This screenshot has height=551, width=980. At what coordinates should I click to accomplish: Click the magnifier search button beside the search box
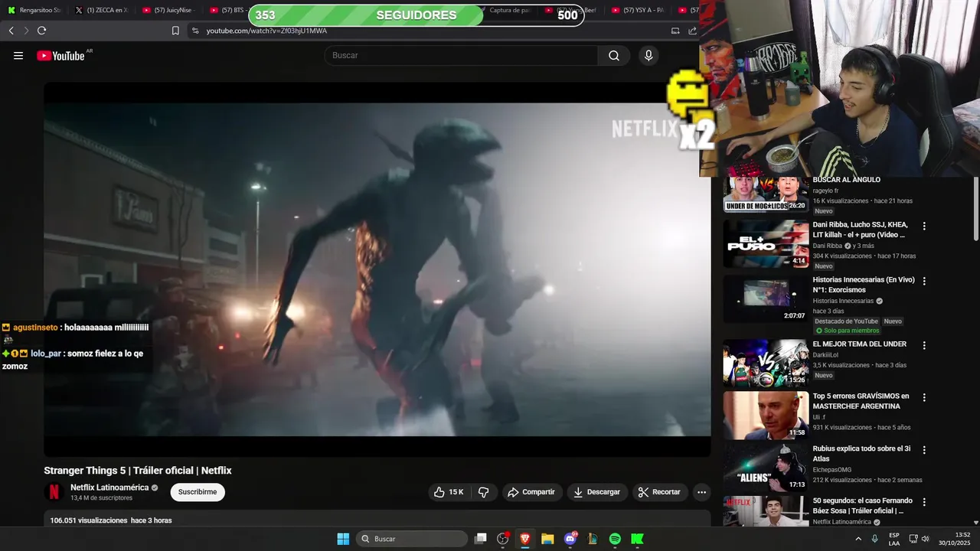[614, 56]
